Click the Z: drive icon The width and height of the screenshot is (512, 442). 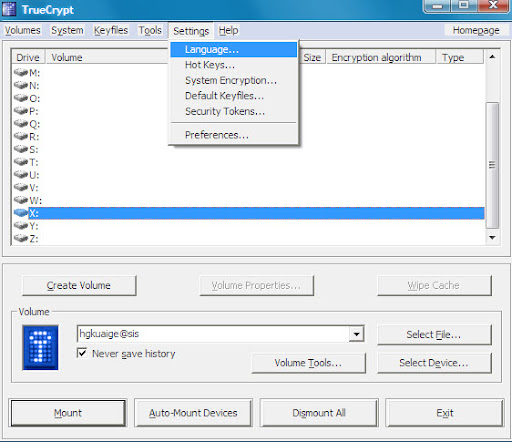point(21,238)
